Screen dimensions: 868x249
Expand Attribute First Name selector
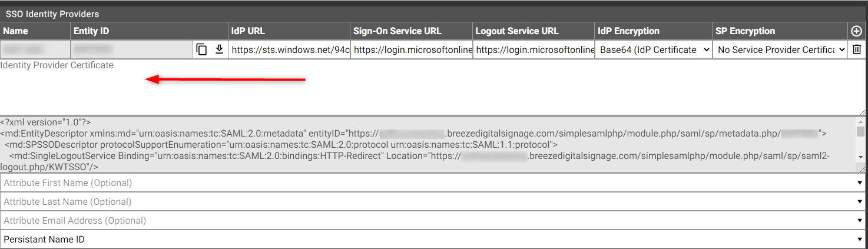pos(433,183)
